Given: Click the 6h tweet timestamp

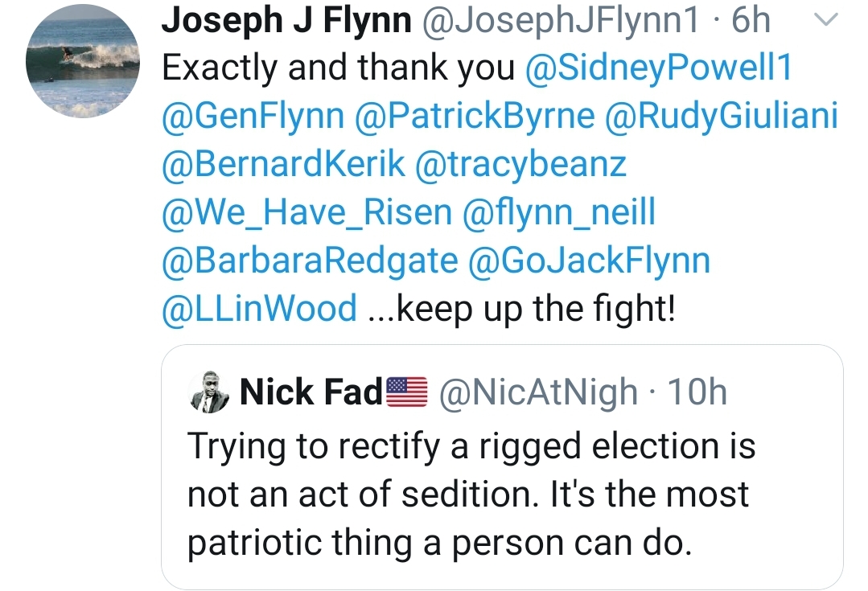Looking at the screenshot, I should pyautogui.click(x=751, y=22).
